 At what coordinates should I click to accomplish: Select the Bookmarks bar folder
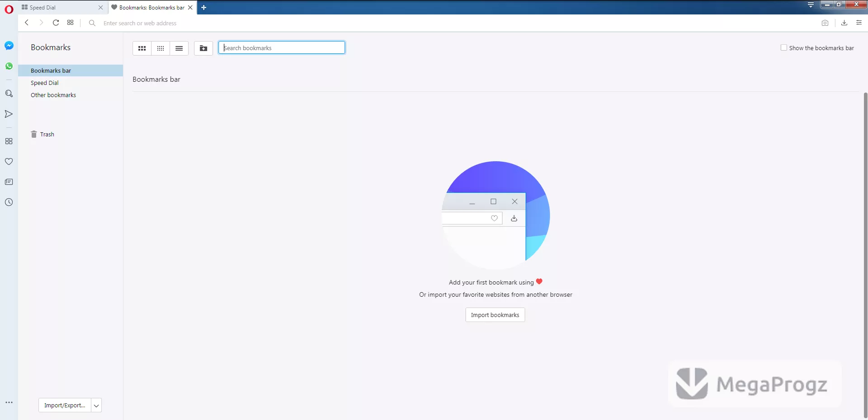point(71,70)
